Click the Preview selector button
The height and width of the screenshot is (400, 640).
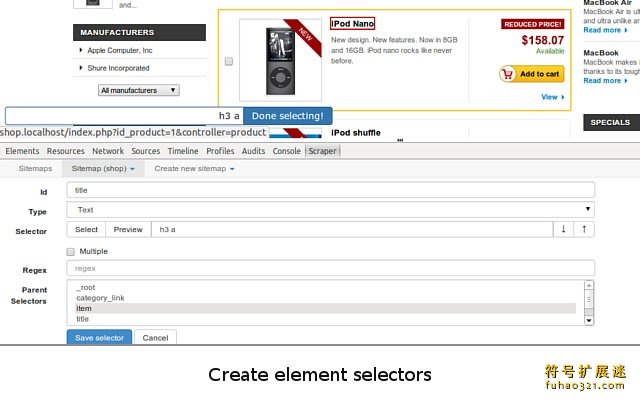tap(128, 229)
